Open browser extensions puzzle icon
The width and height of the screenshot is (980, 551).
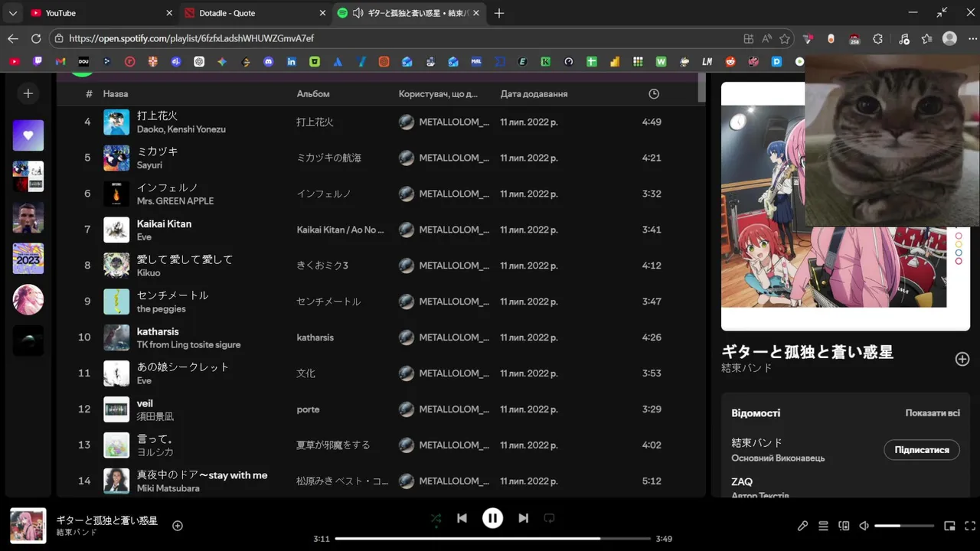878,38
